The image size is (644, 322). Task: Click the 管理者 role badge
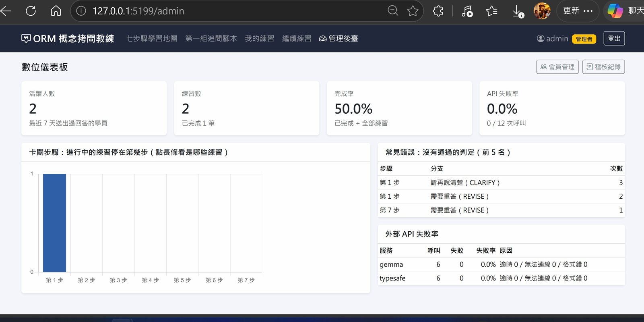pos(584,39)
